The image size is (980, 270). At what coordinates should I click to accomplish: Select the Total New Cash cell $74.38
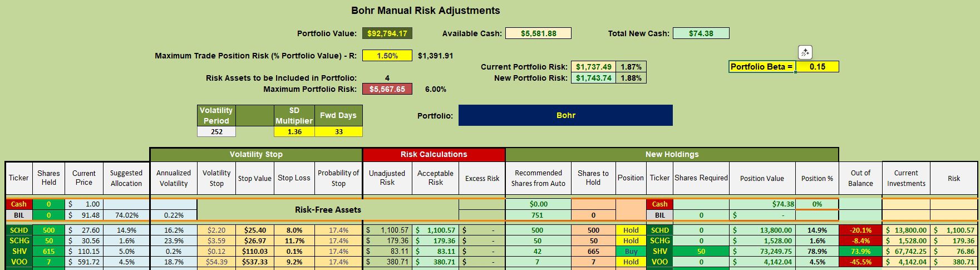point(701,33)
